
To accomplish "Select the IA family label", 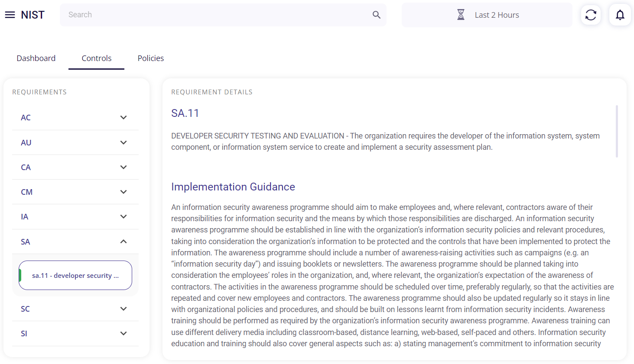I will click(24, 216).
